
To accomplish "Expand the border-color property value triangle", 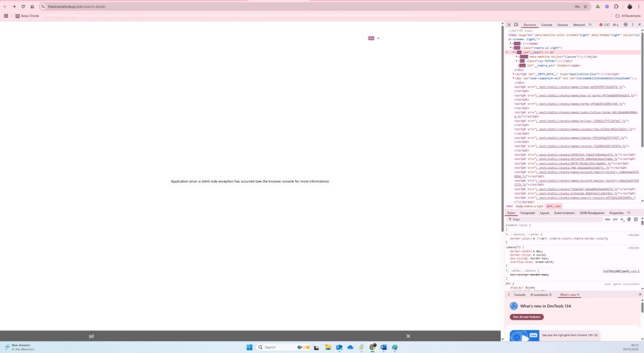I will [x=534, y=238].
